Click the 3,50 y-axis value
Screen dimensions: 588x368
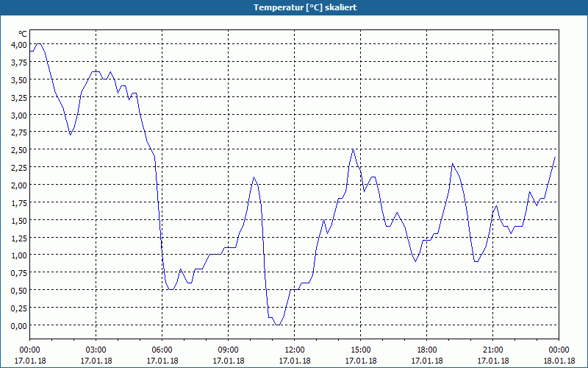[x=19, y=79]
